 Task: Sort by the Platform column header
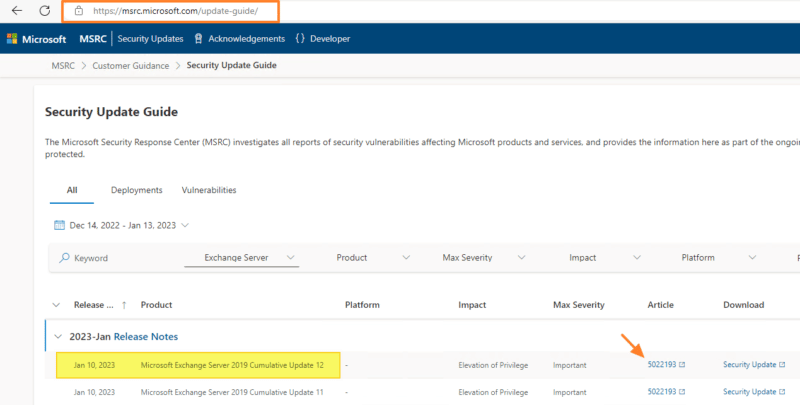[362, 305]
